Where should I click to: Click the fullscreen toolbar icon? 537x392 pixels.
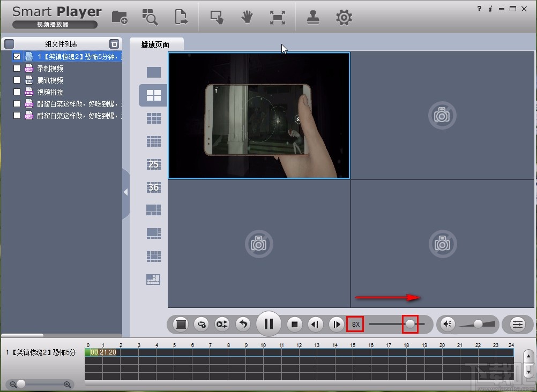pyautogui.click(x=277, y=17)
